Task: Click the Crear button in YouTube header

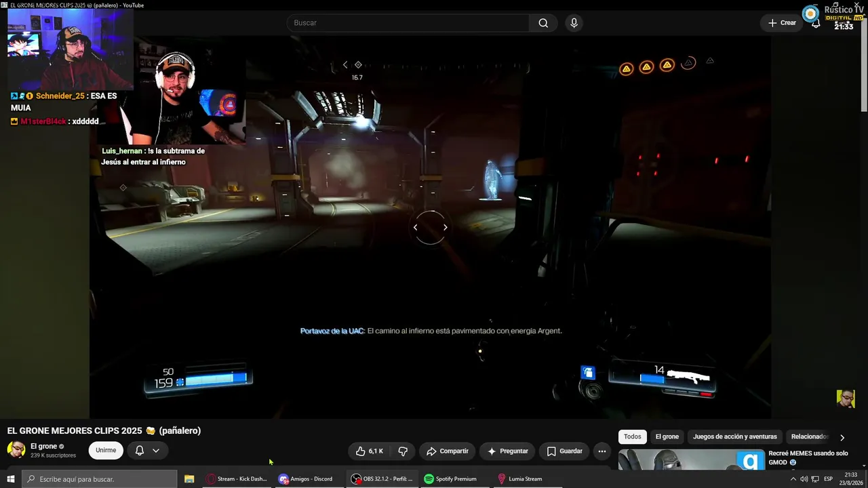Action: (x=782, y=23)
